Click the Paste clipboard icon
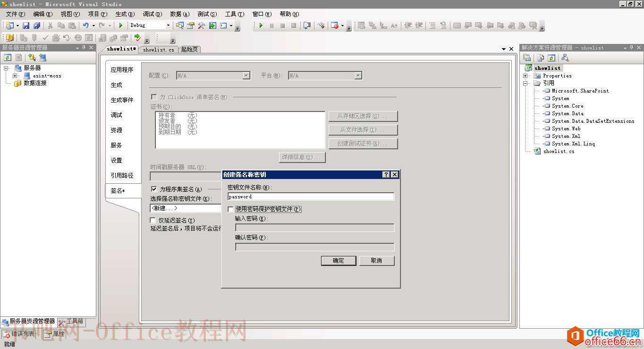The height and width of the screenshot is (349, 644). click(72, 26)
